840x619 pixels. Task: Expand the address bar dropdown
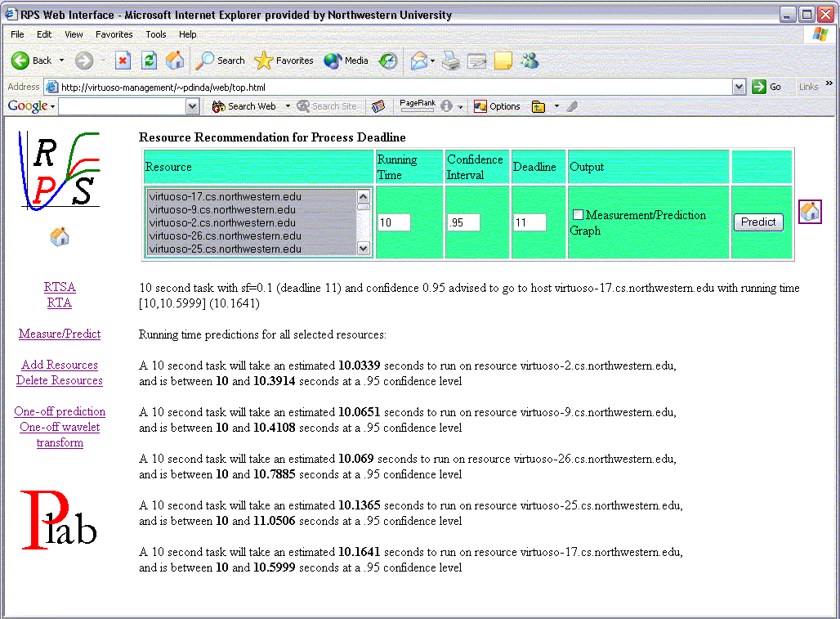(x=739, y=87)
